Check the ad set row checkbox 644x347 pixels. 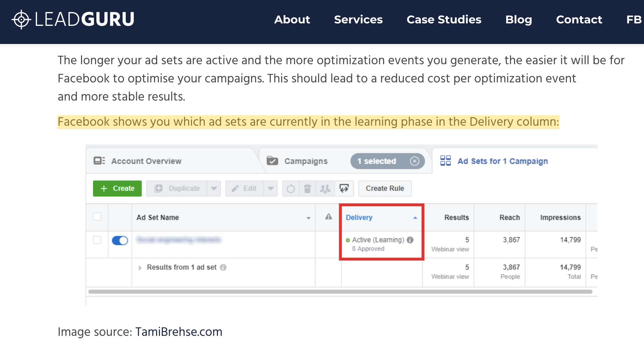(x=97, y=240)
